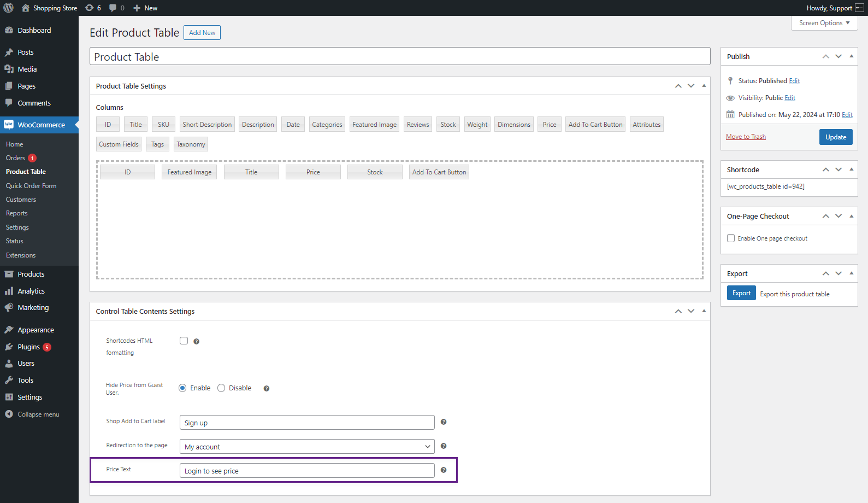Select Disable for Hide Price from Guest

(221, 388)
